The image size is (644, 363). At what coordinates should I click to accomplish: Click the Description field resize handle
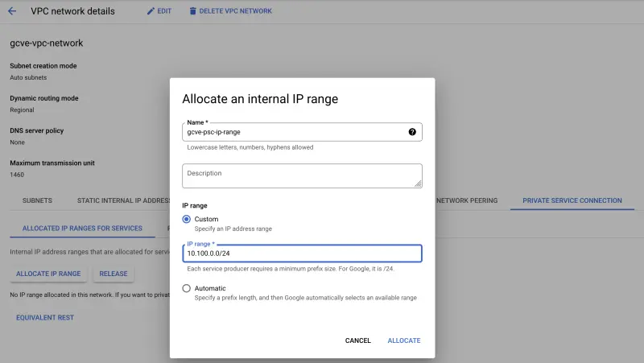tap(418, 184)
